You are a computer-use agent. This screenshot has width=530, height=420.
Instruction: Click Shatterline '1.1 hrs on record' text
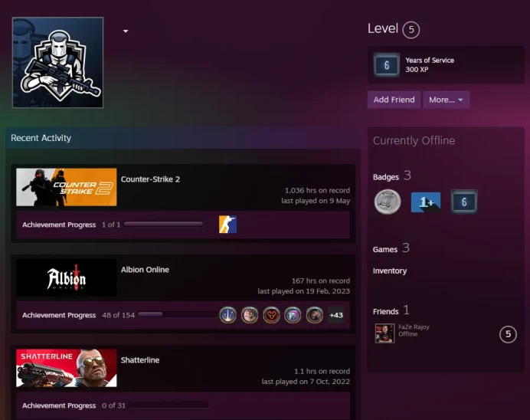[322, 371]
